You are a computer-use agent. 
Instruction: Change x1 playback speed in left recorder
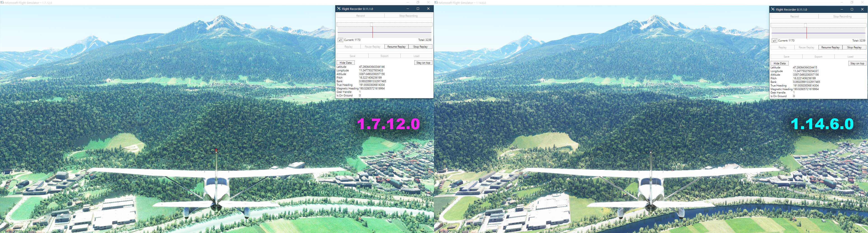[340, 40]
